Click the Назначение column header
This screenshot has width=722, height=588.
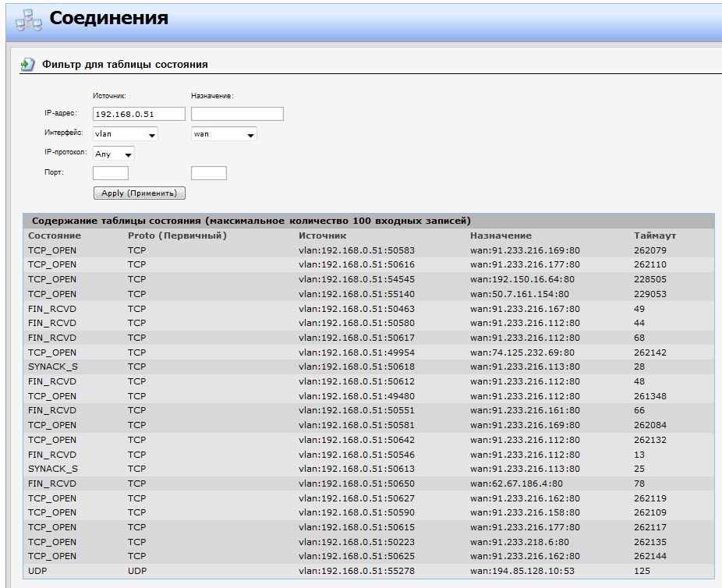501,236
